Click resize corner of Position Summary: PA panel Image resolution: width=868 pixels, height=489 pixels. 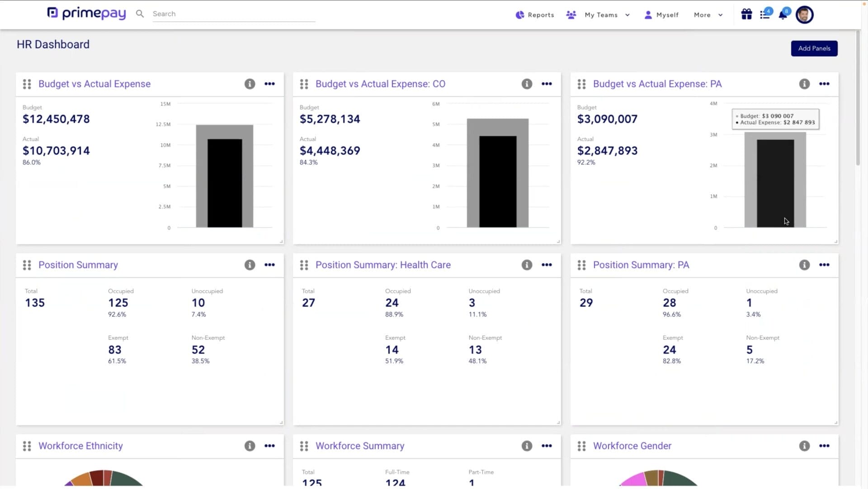[x=836, y=423]
